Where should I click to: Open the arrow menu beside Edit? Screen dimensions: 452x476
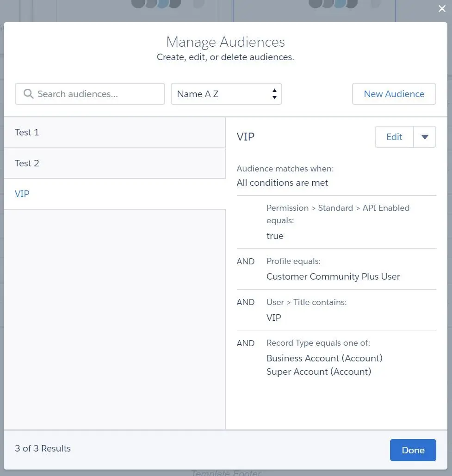425,137
